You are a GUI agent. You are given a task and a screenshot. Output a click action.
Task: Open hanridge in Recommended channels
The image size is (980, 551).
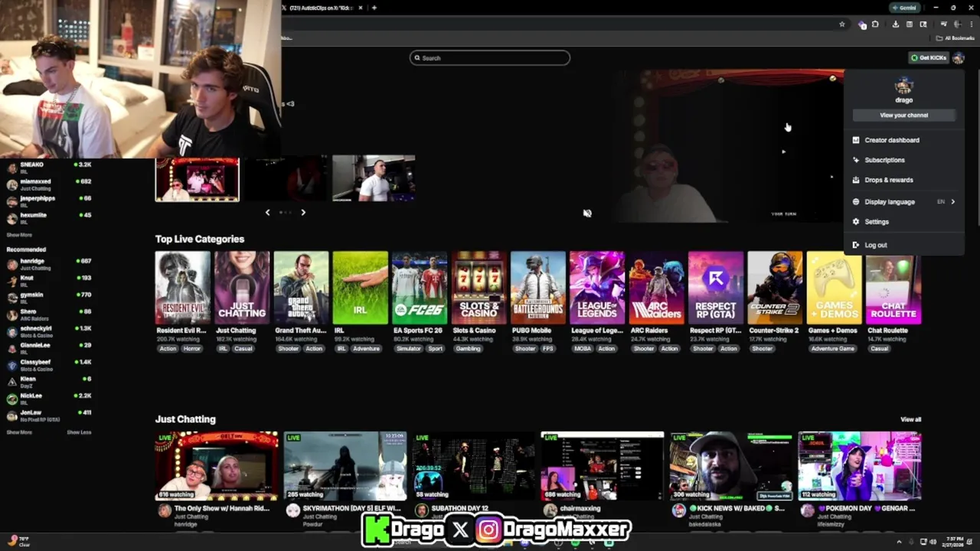coord(49,264)
